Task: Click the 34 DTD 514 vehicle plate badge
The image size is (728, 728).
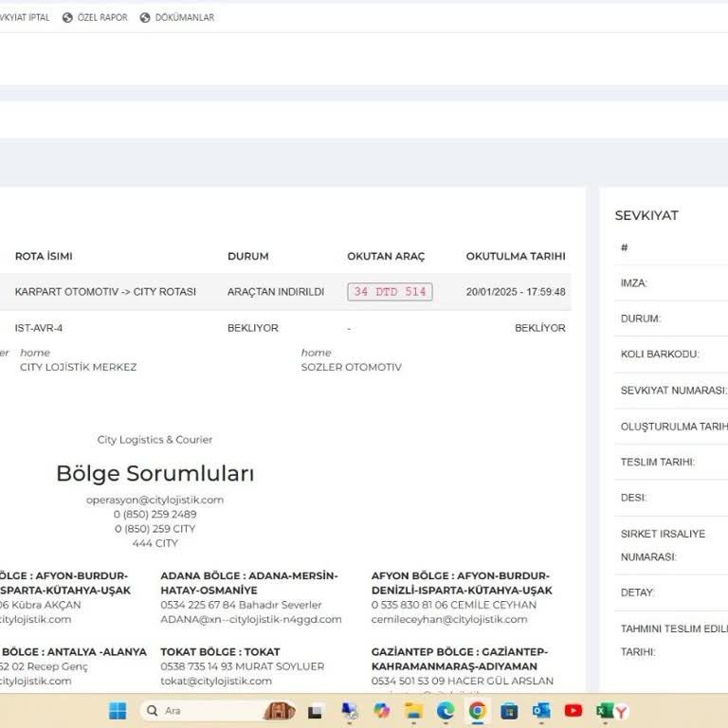Action: pos(390,292)
